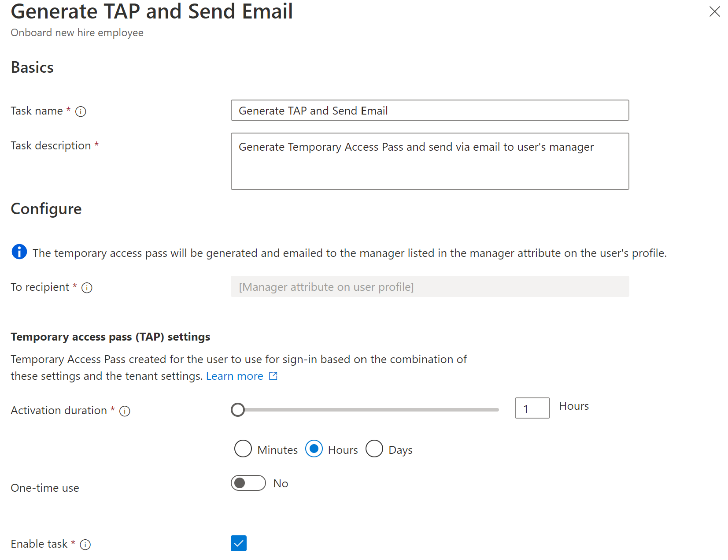
Task: Open the To recipient tooltip icon
Action: 88,287
